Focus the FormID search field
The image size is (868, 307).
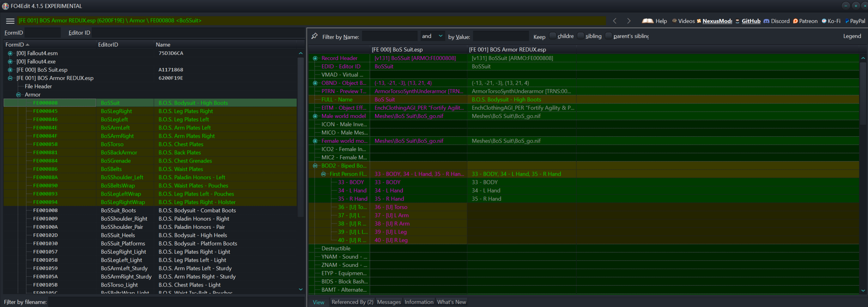pyautogui.click(x=42, y=33)
